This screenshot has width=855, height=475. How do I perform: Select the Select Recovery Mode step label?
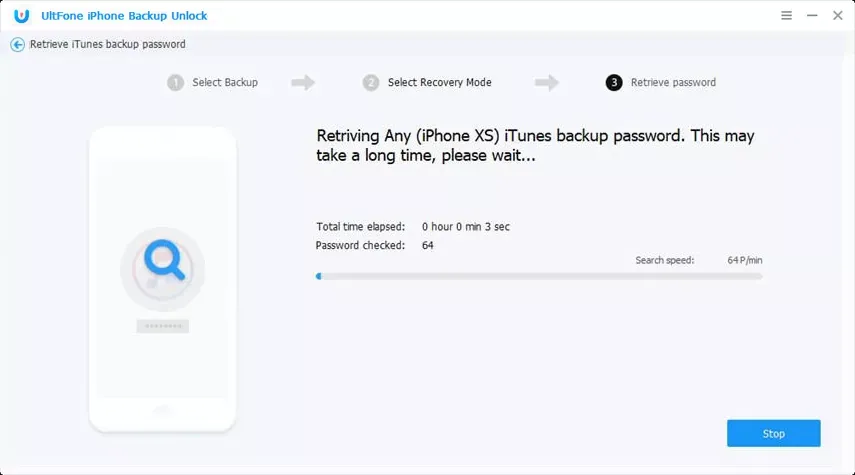439,82
